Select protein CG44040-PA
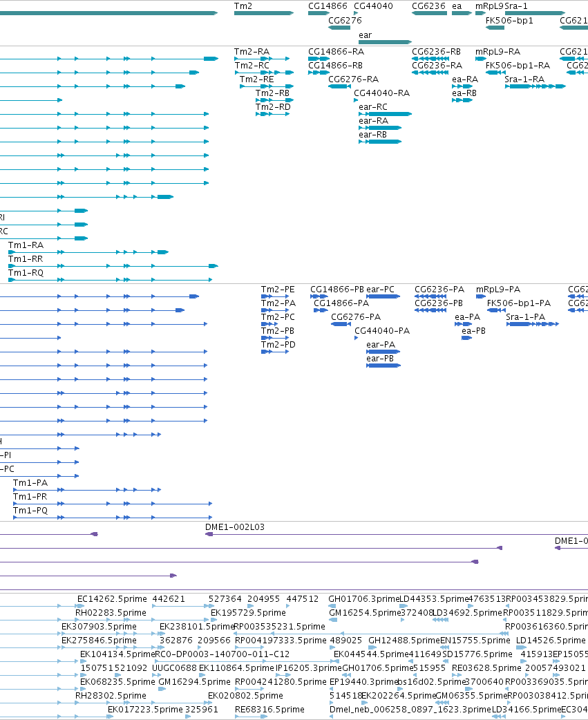 (357, 338)
